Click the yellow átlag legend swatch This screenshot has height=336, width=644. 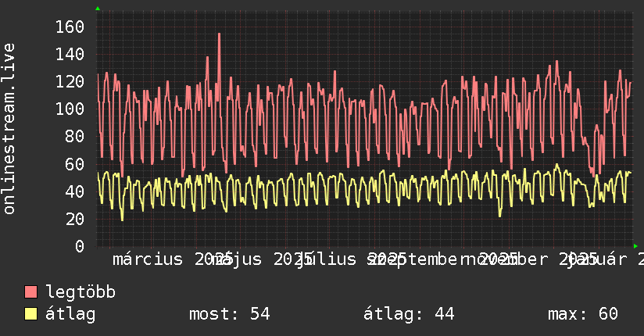pos(30,314)
